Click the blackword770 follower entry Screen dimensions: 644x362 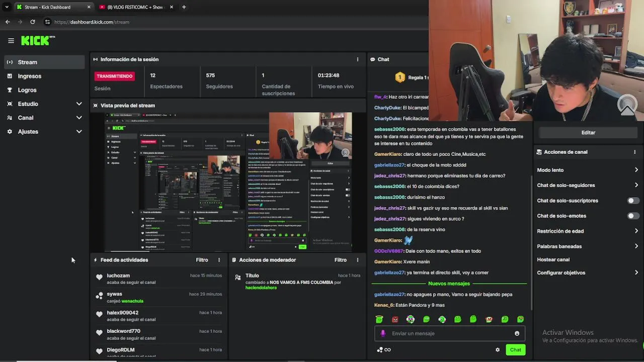click(158, 334)
